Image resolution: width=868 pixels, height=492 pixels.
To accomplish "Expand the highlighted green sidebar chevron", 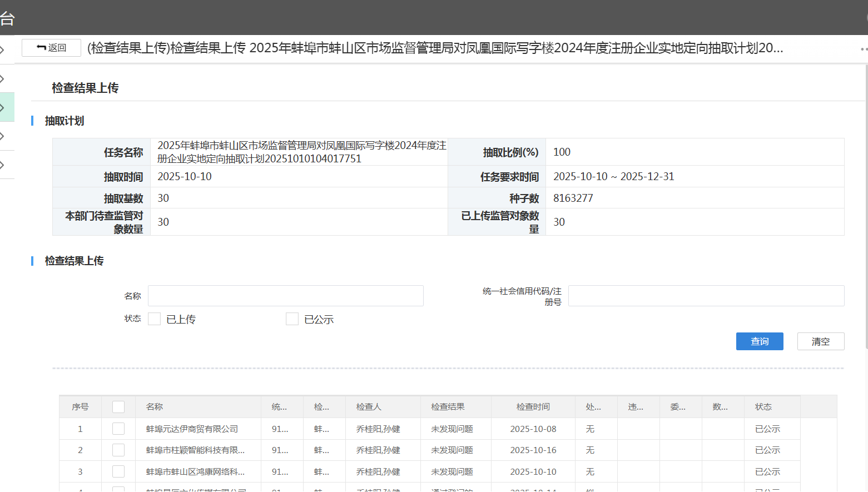I will [x=3, y=107].
